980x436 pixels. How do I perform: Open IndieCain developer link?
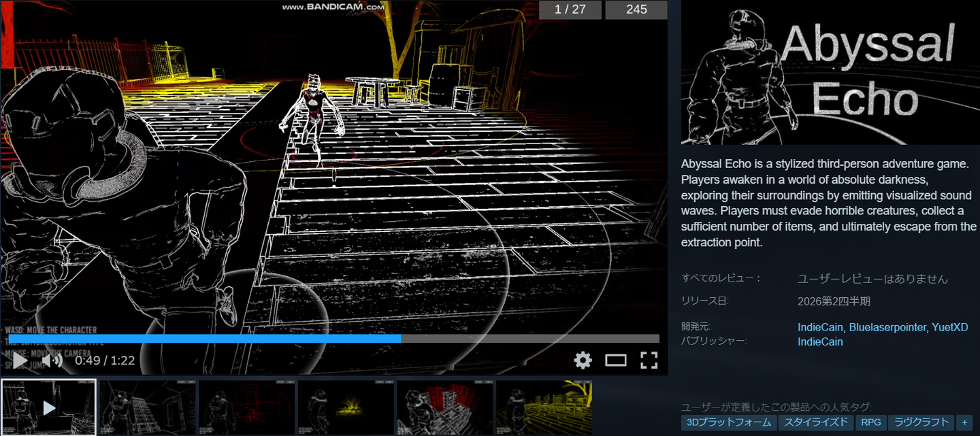pos(821,327)
